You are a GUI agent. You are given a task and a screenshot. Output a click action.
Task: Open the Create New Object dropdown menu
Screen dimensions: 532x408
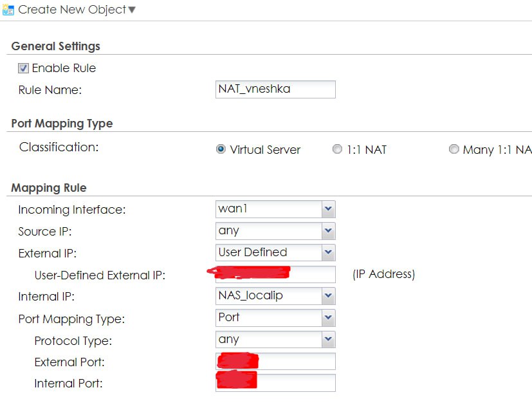coord(132,10)
